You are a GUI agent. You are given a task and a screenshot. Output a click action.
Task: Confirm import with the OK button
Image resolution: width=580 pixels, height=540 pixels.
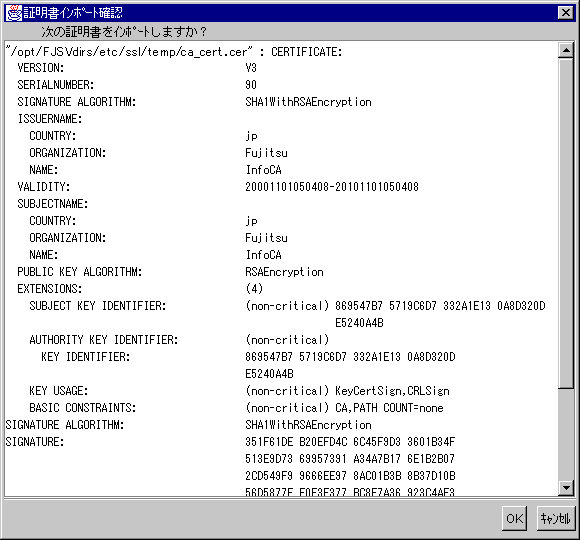pos(514,518)
